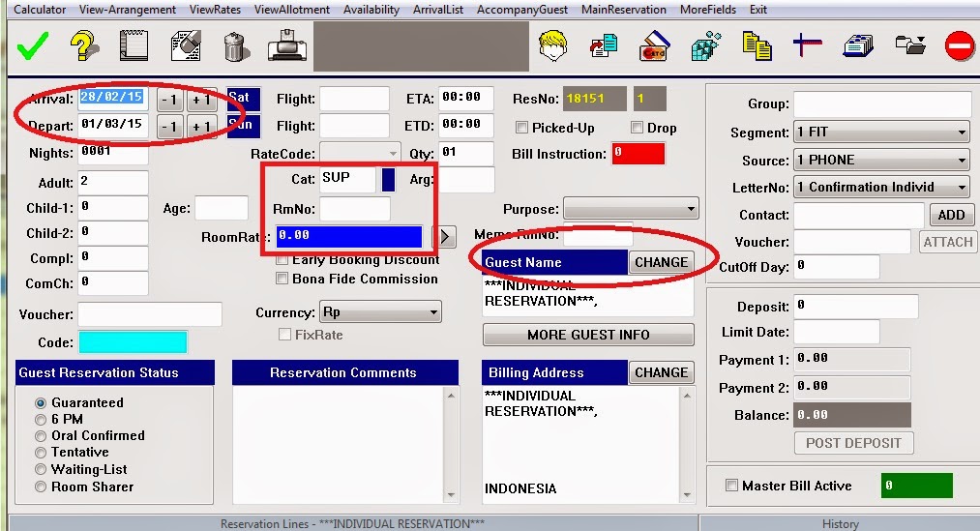Screen dimensions: 980x531
Task: Click the RmNo input field
Action: (x=354, y=209)
